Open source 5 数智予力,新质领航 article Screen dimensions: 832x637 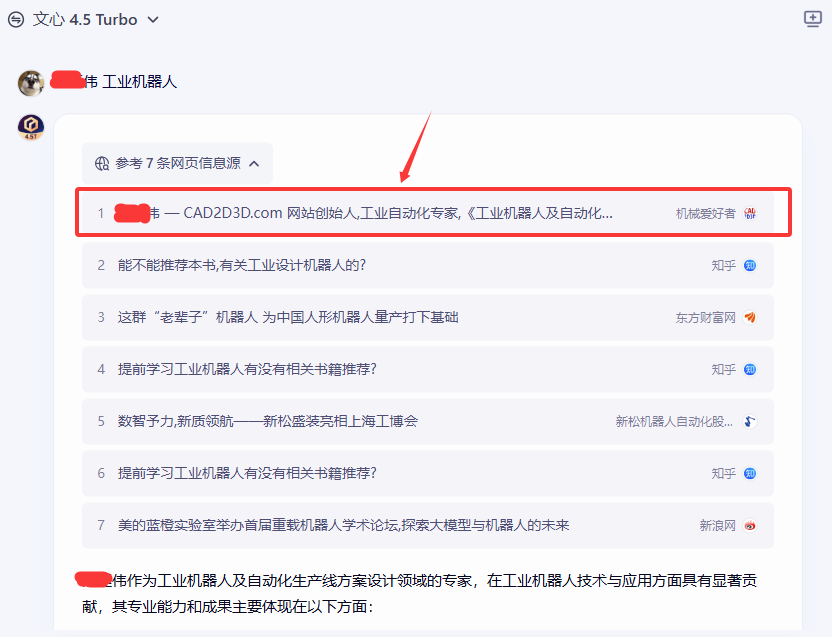point(428,421)
